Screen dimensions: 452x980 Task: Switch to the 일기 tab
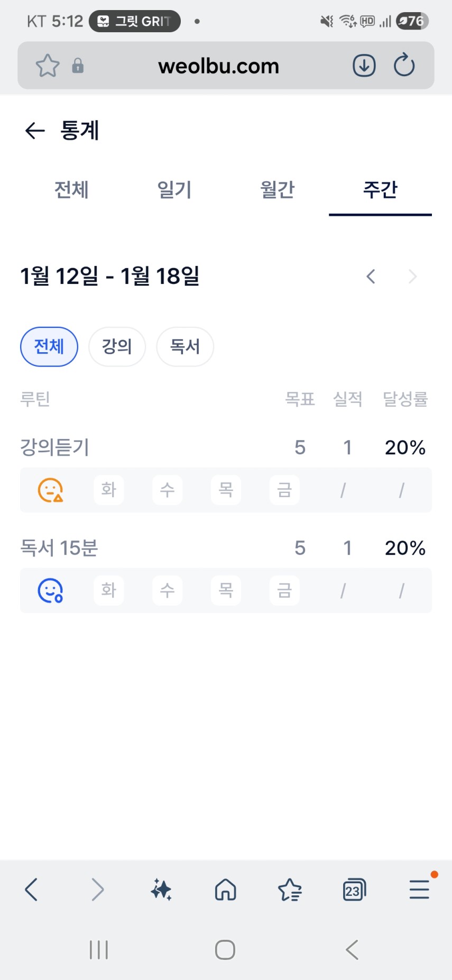(x=174, y=190)
